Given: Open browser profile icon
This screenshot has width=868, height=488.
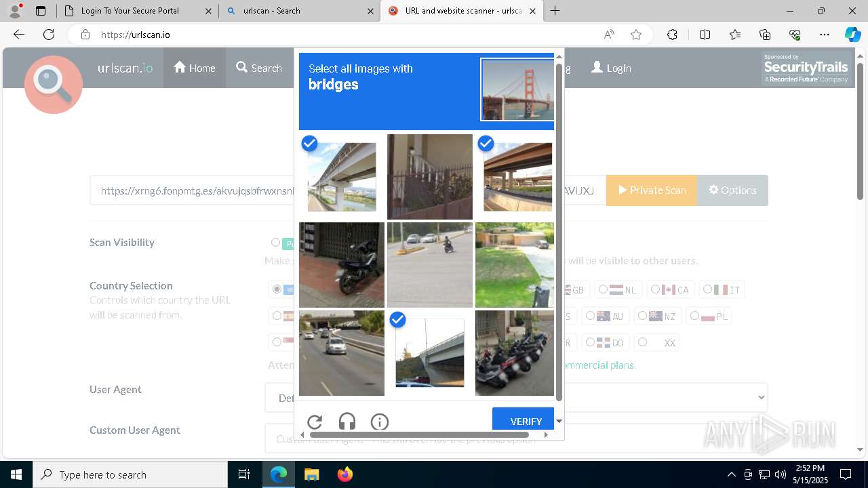Looking at the screenshot, I should click(15, 11).
